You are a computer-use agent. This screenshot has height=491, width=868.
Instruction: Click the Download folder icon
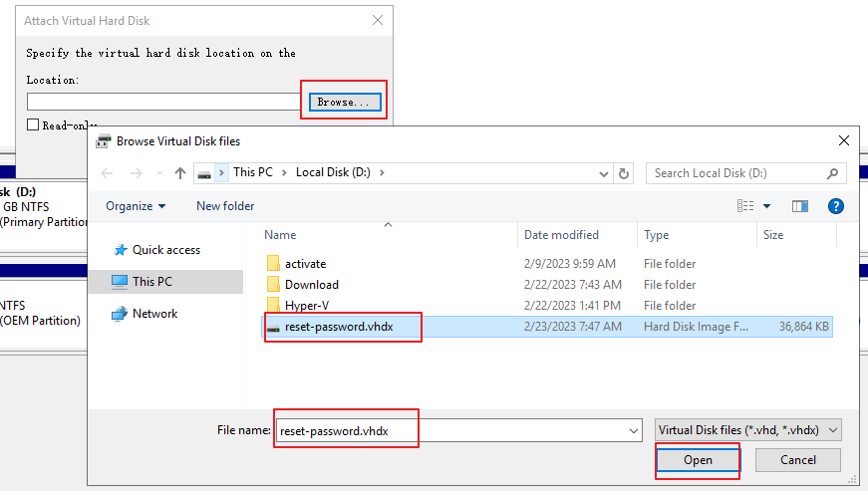click(x=273, y=284)
